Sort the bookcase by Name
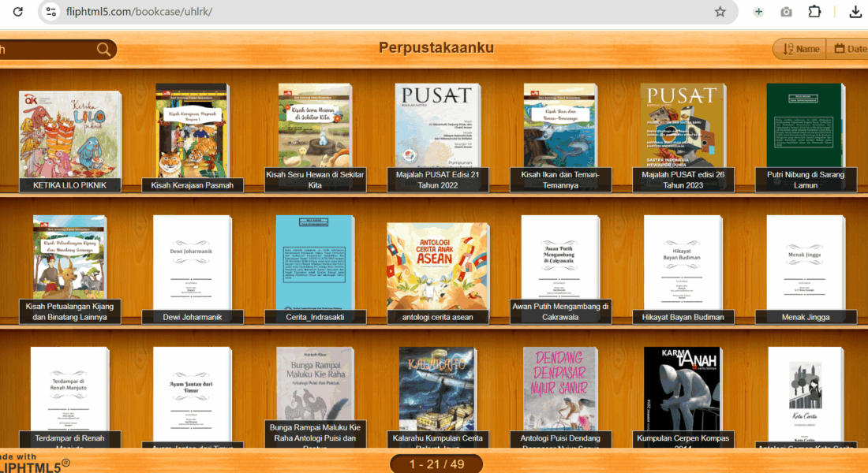The height and width of the screenshot is (473, 868). 799,49
